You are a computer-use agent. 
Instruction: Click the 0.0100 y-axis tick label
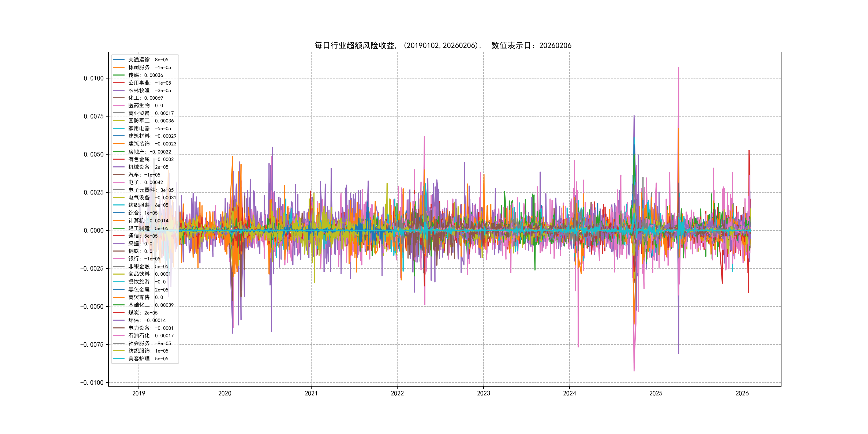pyautogui.click(x=93, y=78)
